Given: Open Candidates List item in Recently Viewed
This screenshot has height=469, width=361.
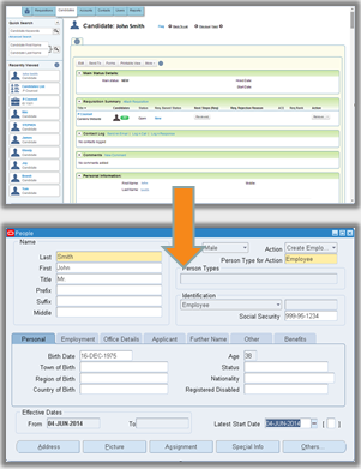Looking at the screenshot, I should pos(34,88).
